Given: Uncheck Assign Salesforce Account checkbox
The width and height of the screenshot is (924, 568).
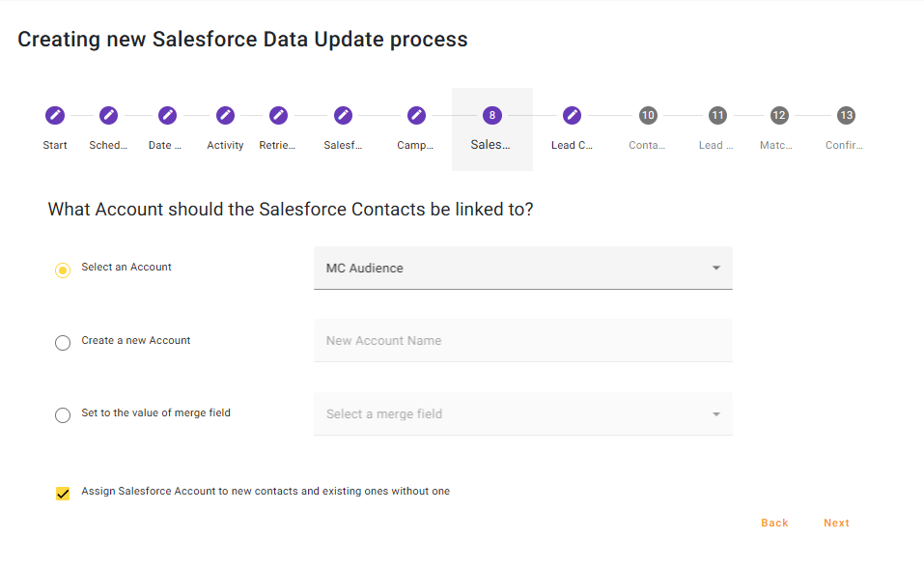Looking at the screenshot, I should (63, 494).
